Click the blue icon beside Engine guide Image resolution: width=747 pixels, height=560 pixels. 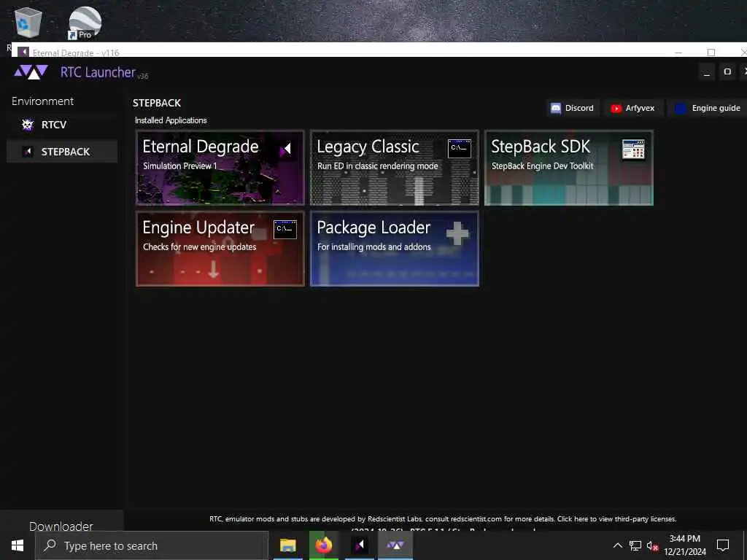[681, 109]
